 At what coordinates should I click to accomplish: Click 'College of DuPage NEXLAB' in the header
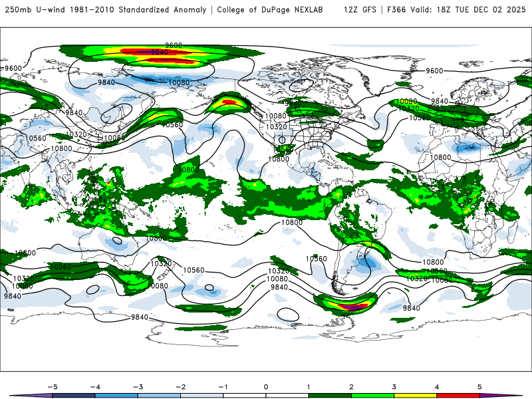270,9
